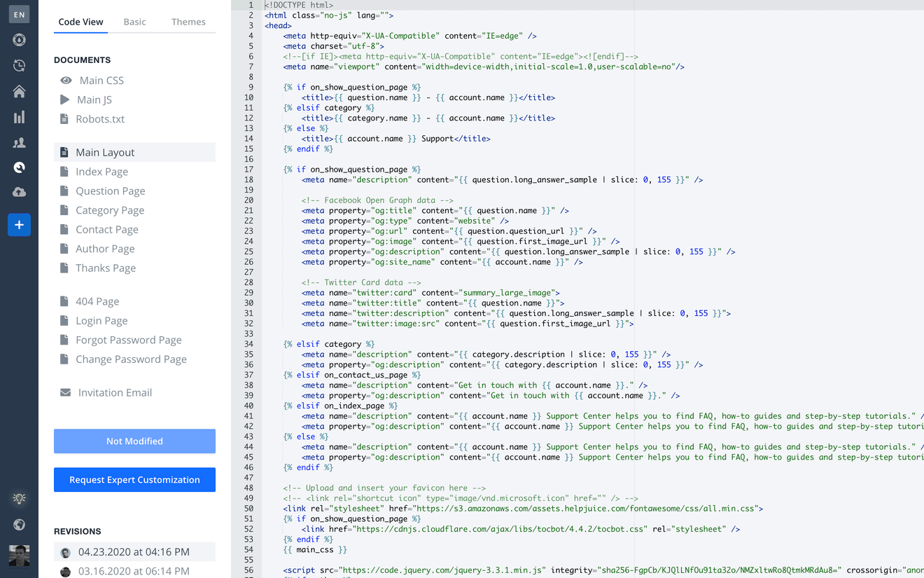Click line 20 in code editor gutter
This screenshot has width=924, height=578.
(249, 200)
